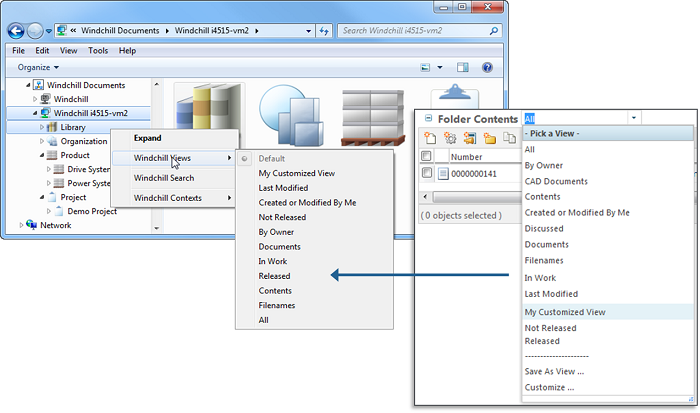This screenshot has width=700, height=413.
Task: Open the Organize dropdown
Action: coord(38,67)
